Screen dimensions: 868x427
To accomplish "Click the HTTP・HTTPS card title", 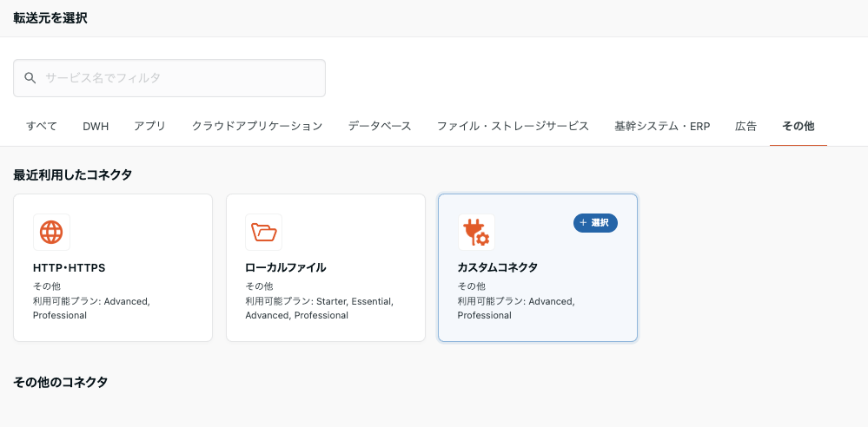I will pyautogui.click(x=69, y=267).
